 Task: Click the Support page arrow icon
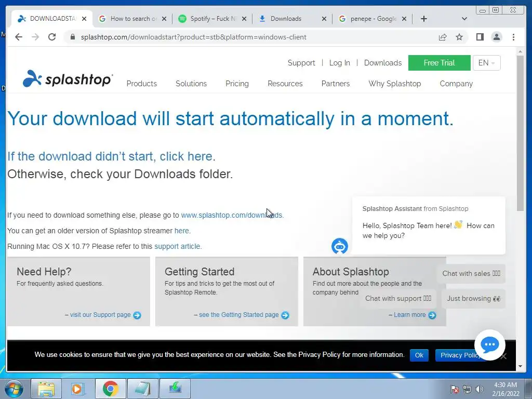pos(137,315)
